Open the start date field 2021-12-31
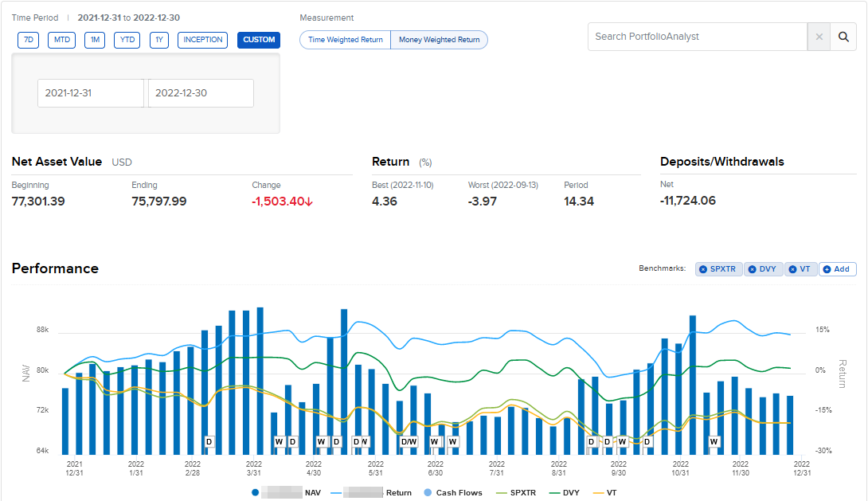The image size is (868, 501). [x=90, y=93]
